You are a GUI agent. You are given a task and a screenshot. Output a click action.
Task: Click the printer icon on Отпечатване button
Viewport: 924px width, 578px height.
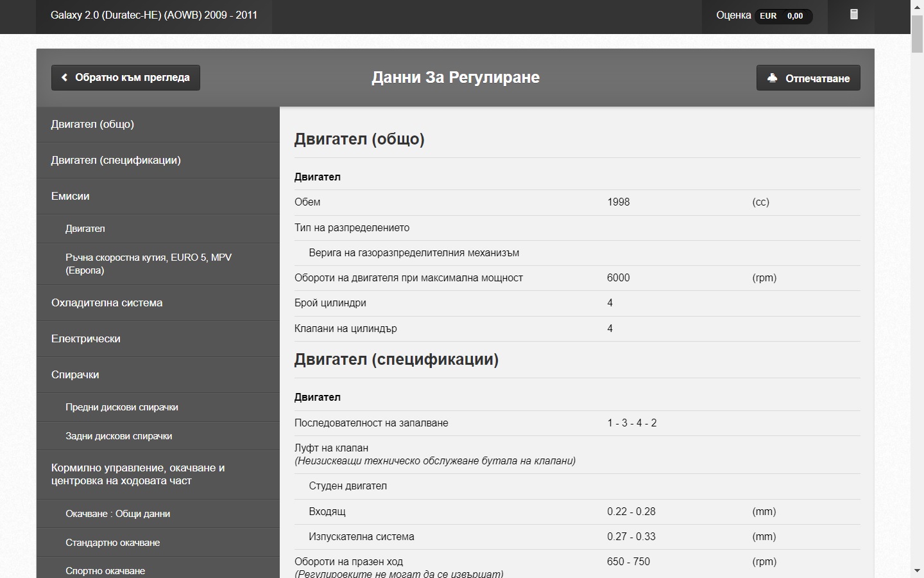tap(773, 78)
